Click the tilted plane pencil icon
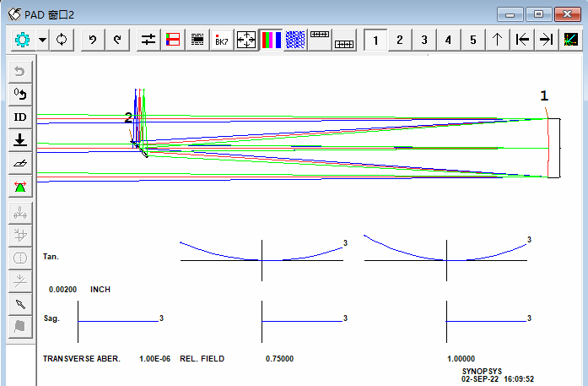The width and height of the screenshot is (588, 386). tap(20, 163)
